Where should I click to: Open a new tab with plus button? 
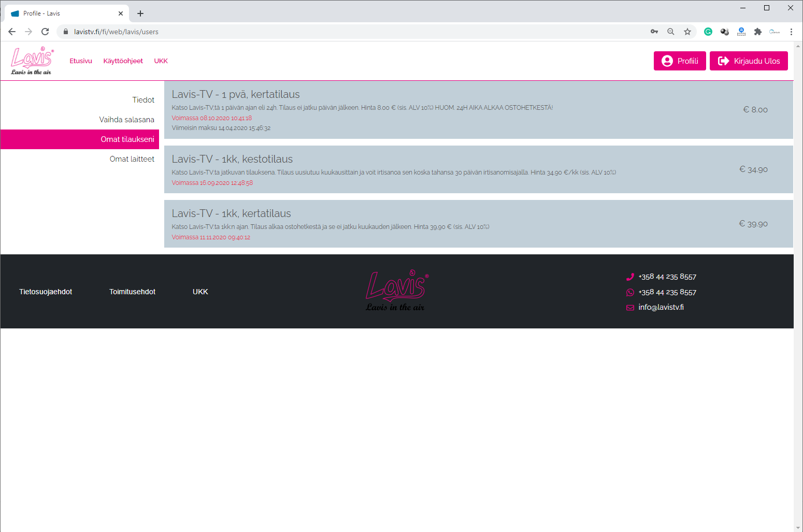[x=140, y=13]
